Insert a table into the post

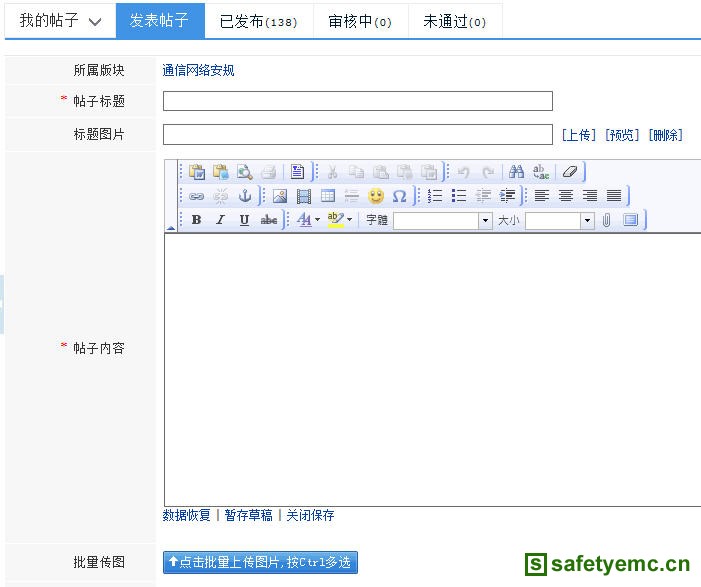click(x=328, y=196)
